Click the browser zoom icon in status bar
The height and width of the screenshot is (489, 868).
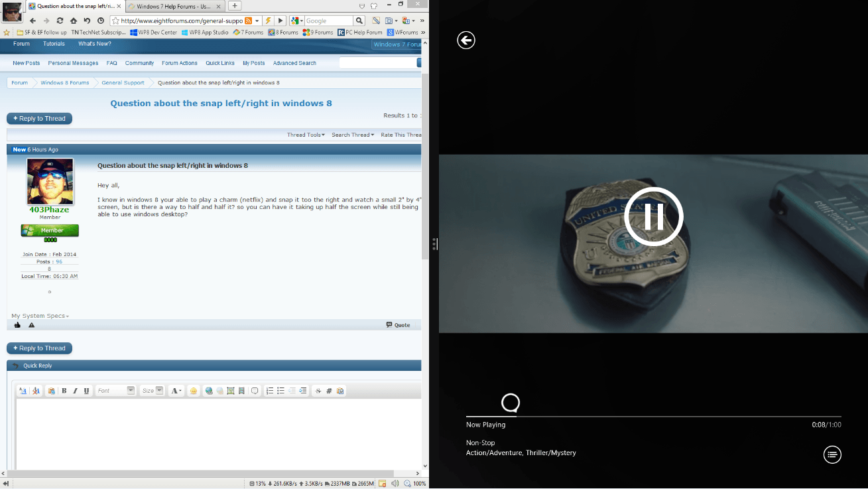tap(408, 484)
